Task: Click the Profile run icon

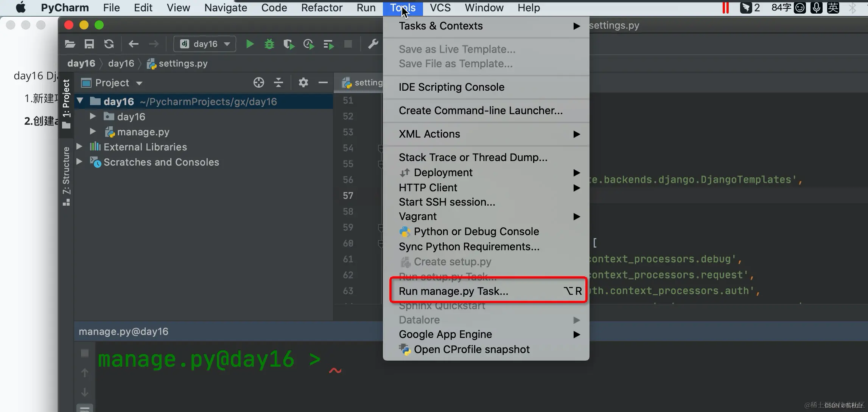Action: (309, 44)
